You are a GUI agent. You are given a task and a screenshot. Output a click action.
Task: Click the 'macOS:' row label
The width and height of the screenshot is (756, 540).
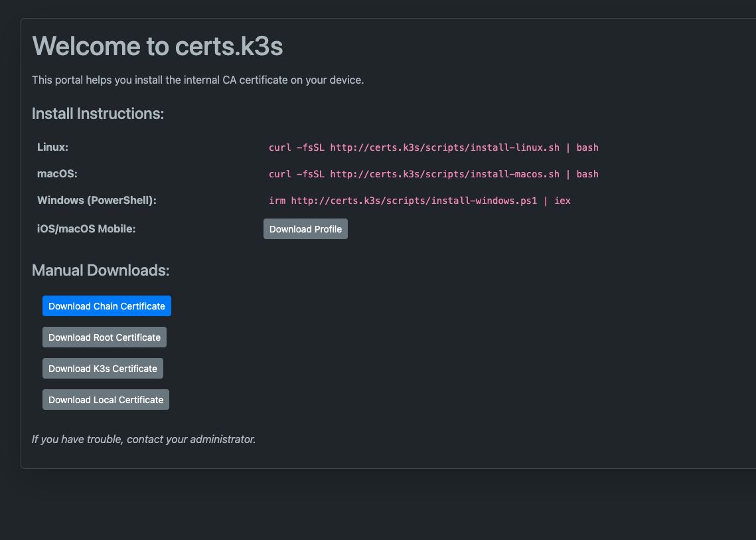(x=57, y=173)
